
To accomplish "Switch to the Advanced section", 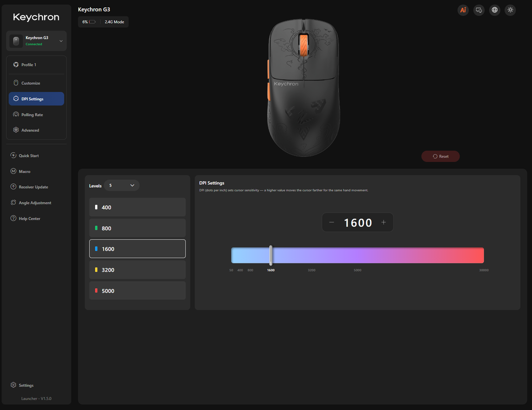I will tap(36, 130).
